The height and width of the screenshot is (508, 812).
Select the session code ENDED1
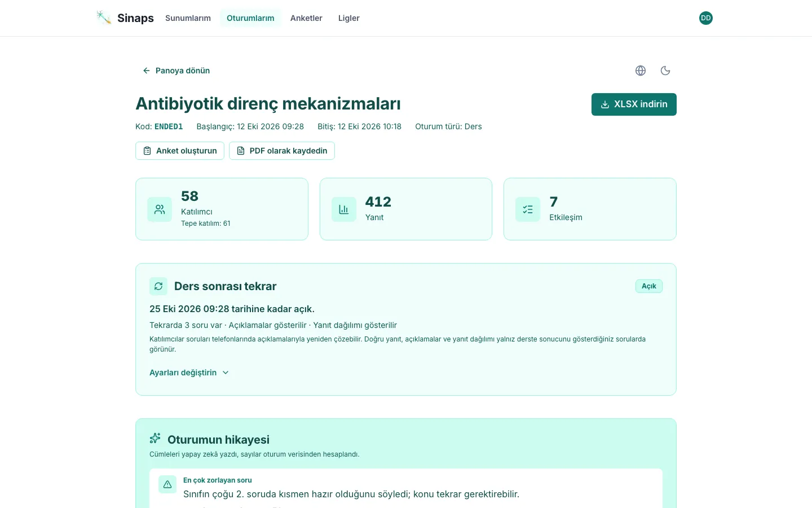pos(169,126)
